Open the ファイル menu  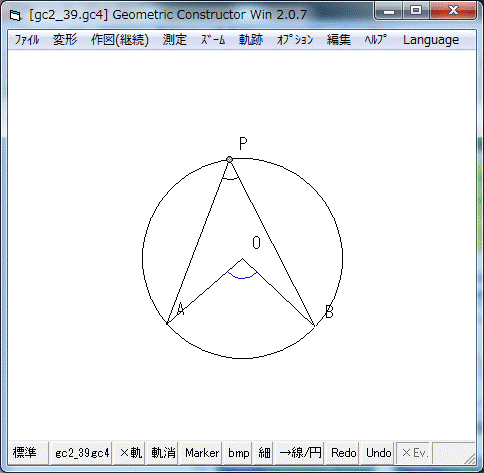pos(27,40)
